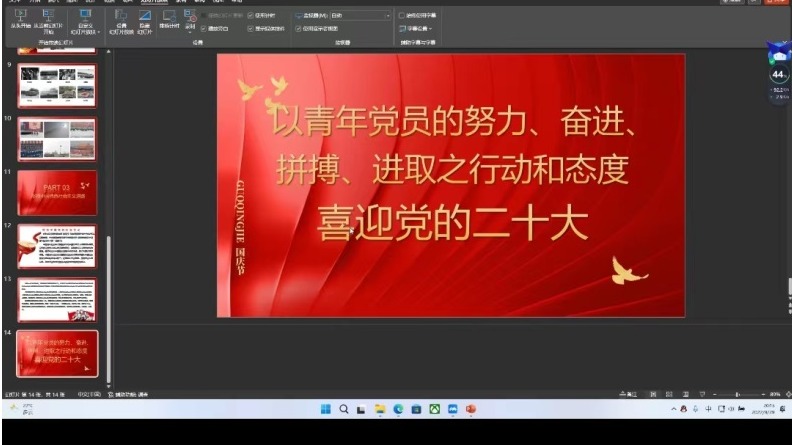
Task: Toggle the Use Timings checkbox
Action: click(250, 16)
